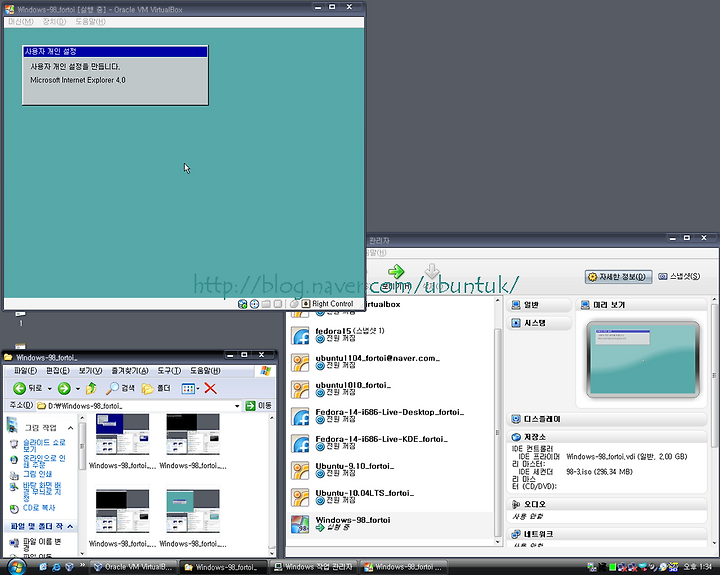
Task: Switch to Windows 작업 관리자 taskbar button
Action: pos(313,567)
